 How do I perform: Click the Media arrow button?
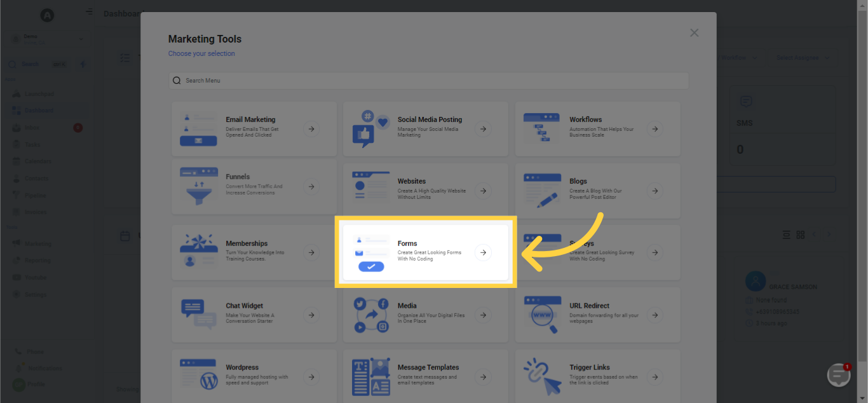pyautogui.click(x=484, y=315)
